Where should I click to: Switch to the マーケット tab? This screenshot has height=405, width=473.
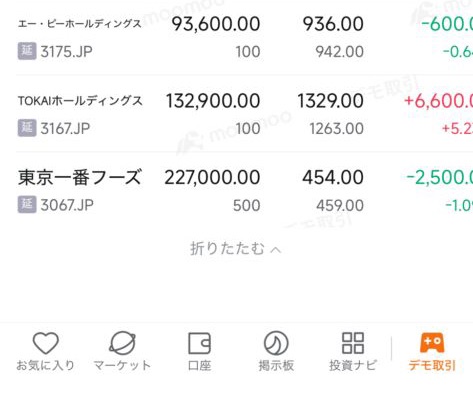tap(122, 365)
